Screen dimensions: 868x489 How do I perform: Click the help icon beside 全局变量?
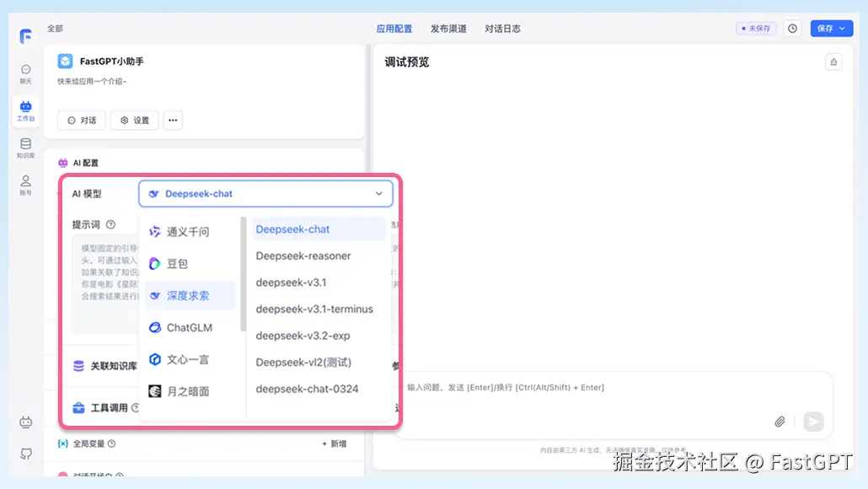point(112,443)
